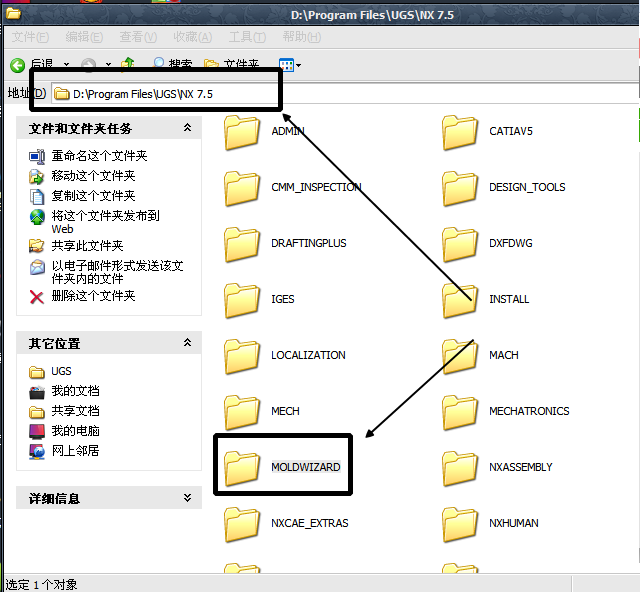This screenshot has height=592, width=640.
Task: Click the MECHATRONICS folder name text
Action: click(x=529, y=411)
